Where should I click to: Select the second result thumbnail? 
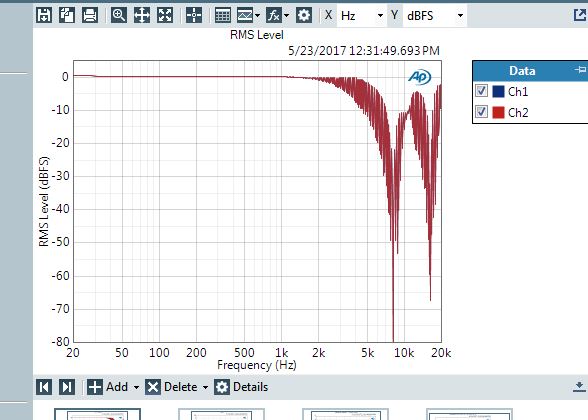click(x=222, y=414)
